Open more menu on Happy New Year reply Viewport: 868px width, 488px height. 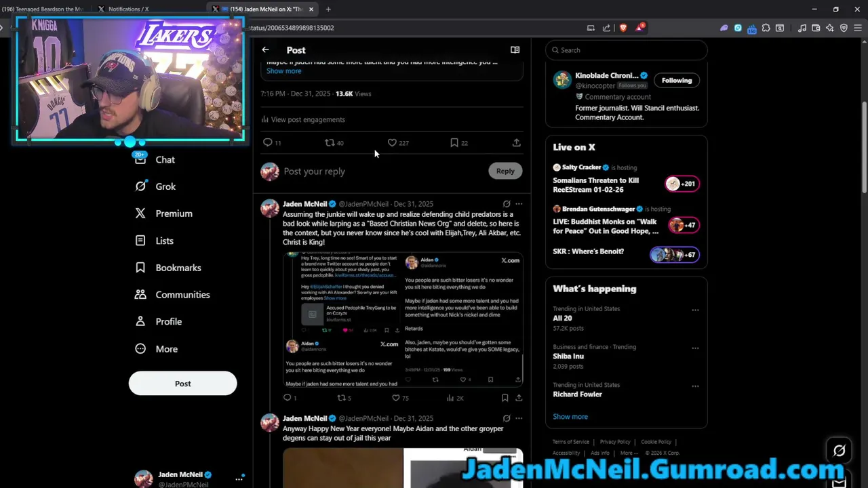(519, 418)
